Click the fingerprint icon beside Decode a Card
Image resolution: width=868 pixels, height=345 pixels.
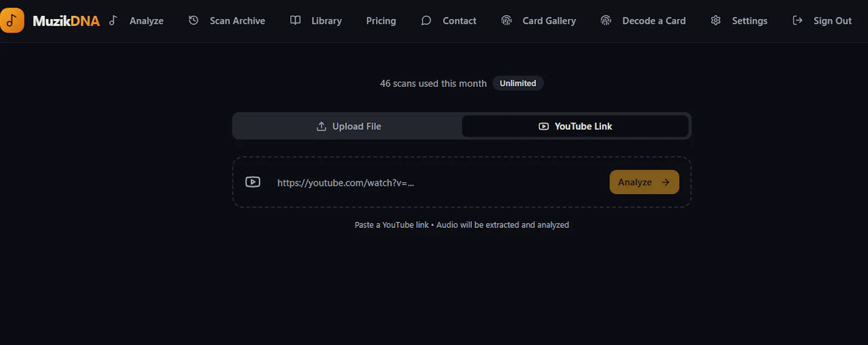[x=606, y=21]
